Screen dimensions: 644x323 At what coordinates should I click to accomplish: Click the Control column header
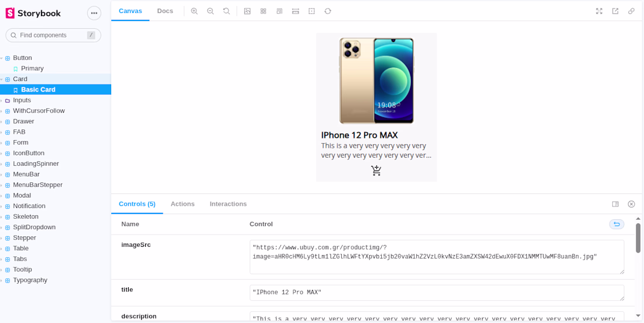click(261, 225)
